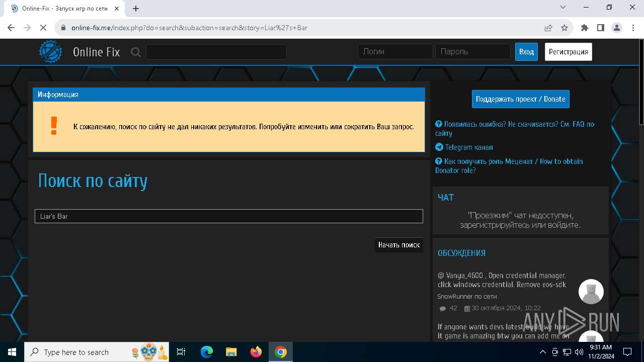Open the volume tray icon
Viewport: 644px width, 362px height.
(x=578, y=352)
